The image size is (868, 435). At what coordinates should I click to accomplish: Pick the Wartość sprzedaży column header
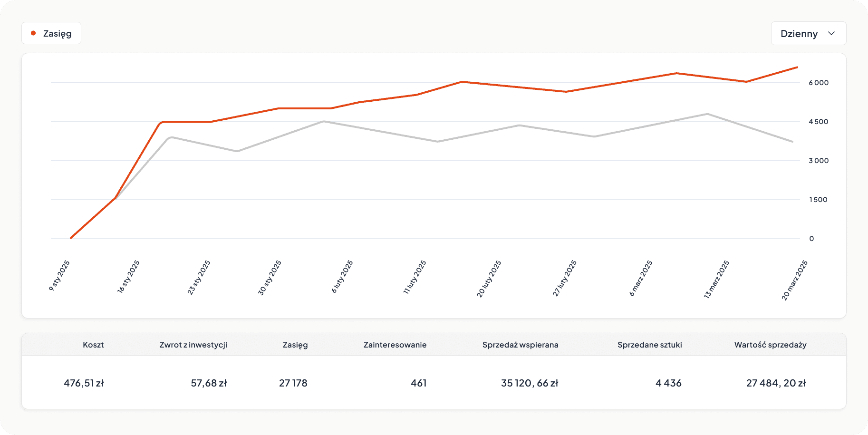770,345
